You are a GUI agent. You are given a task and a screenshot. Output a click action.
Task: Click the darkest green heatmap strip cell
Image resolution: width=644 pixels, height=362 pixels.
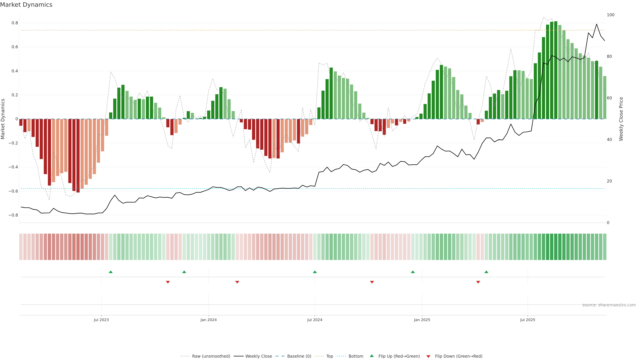556,247
